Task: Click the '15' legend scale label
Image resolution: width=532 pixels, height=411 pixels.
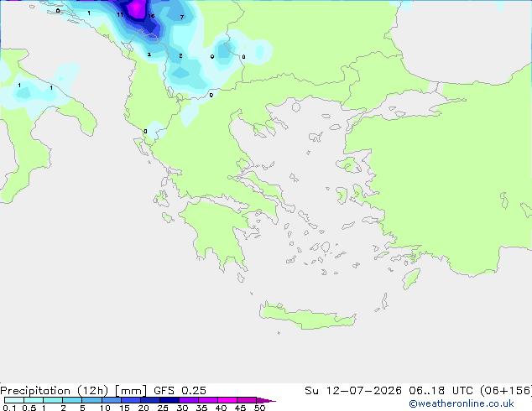Action: (124, 408)
